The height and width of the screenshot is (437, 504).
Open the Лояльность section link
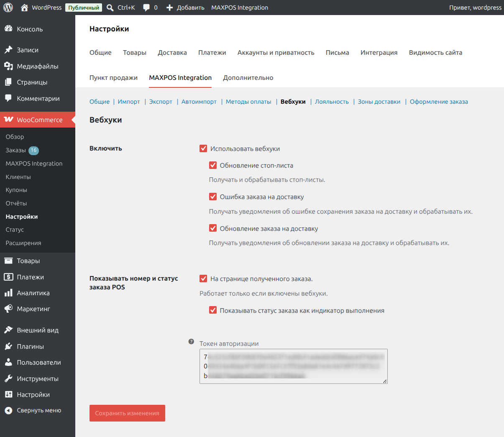pyautogui.click(x=332, y=102)
